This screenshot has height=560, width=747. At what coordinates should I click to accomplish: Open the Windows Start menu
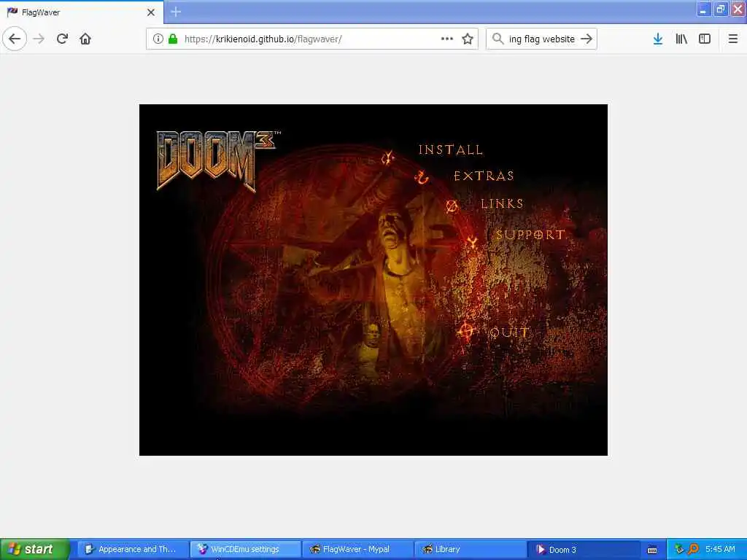point(35,549)
